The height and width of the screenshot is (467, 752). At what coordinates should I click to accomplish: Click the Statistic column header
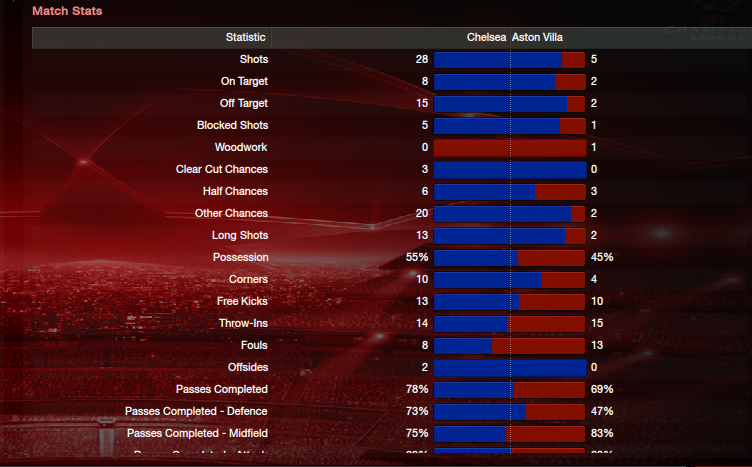coord(246,37)
